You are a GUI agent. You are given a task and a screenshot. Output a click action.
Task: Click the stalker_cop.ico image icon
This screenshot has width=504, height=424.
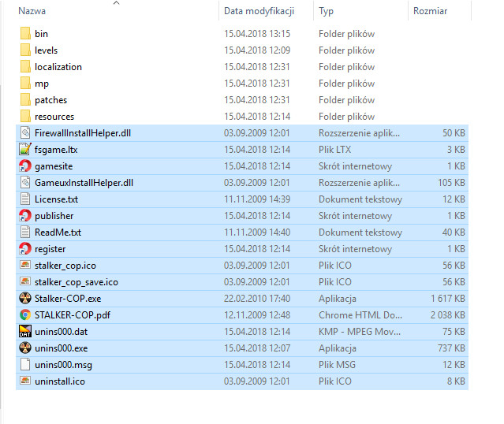25,265
